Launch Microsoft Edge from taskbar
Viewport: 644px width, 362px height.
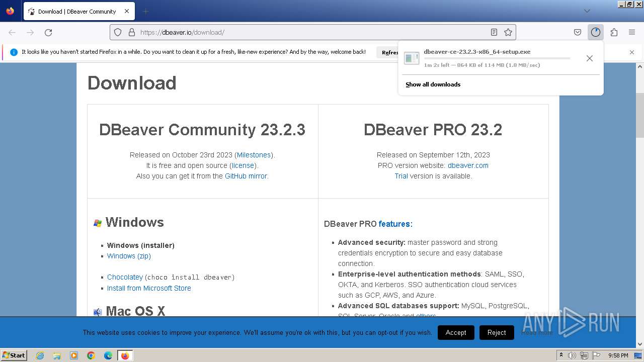[108, 355]
